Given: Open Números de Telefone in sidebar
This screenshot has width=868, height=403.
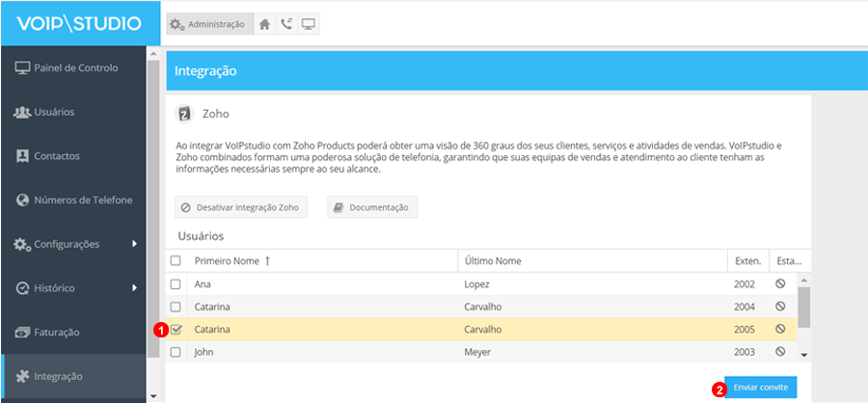Looking at the screenshot, I should [x=73, y=200].
